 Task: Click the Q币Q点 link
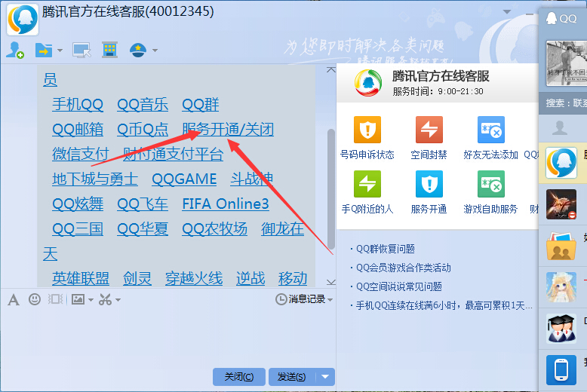click(143, 130)
